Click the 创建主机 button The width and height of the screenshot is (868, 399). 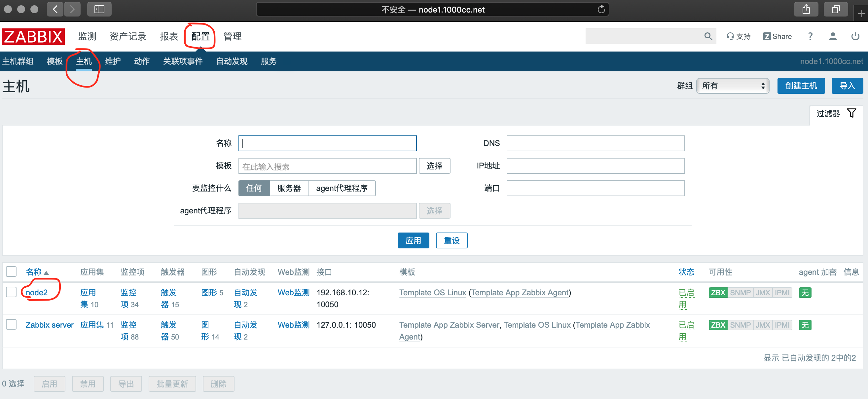pyautogui.click(x=801, y=86)
